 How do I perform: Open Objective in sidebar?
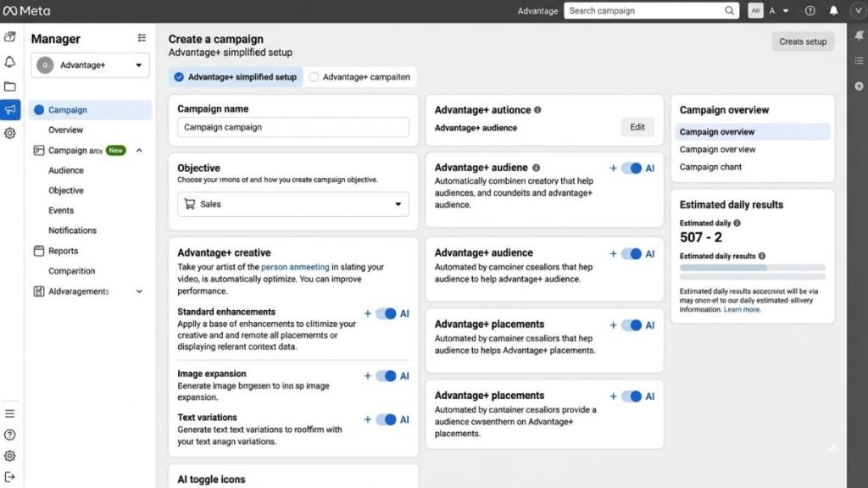(x=66, y=191)
